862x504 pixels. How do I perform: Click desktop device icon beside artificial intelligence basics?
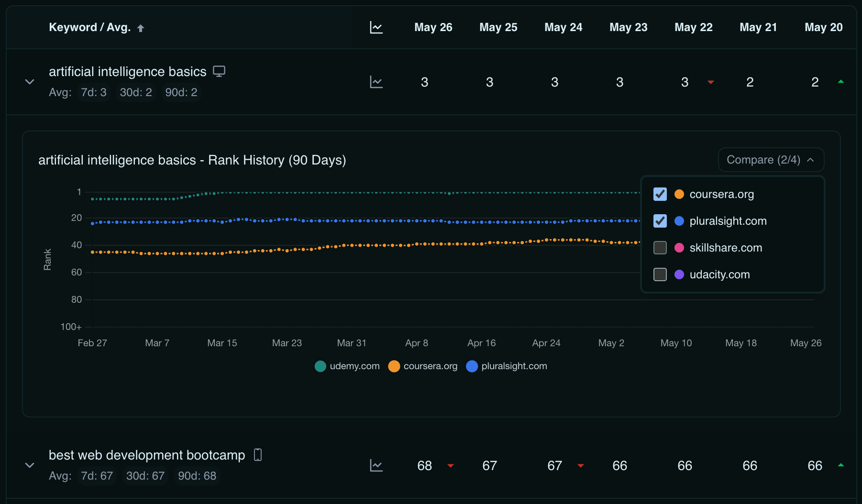click(x=219, y=71)
